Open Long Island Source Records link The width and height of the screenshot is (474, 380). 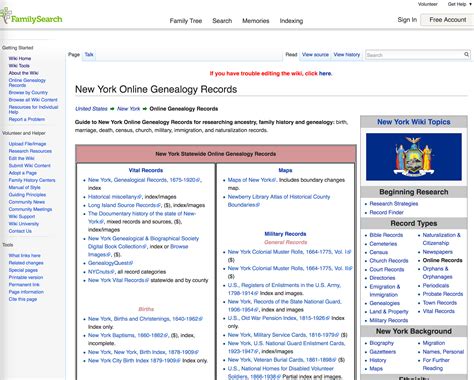124,205
